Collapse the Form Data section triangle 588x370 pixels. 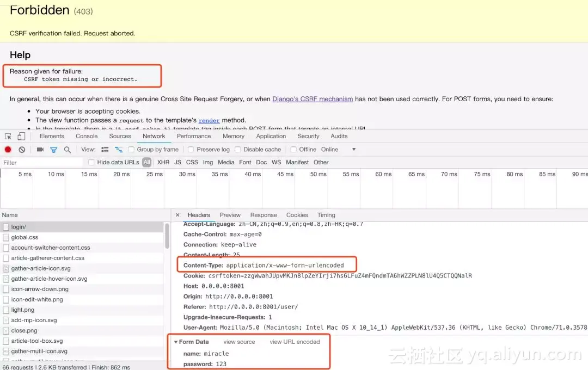pyautogui.click(x=175, y=342)
